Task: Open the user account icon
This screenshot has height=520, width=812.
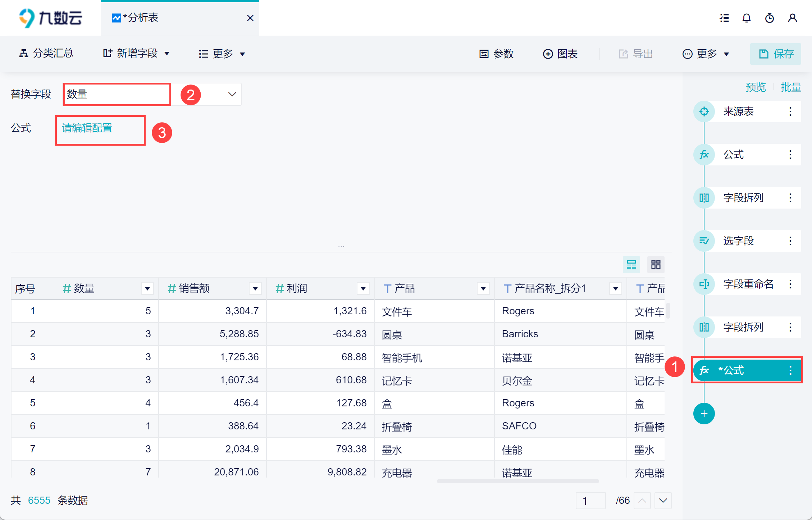Action: (x=793, y=18)
